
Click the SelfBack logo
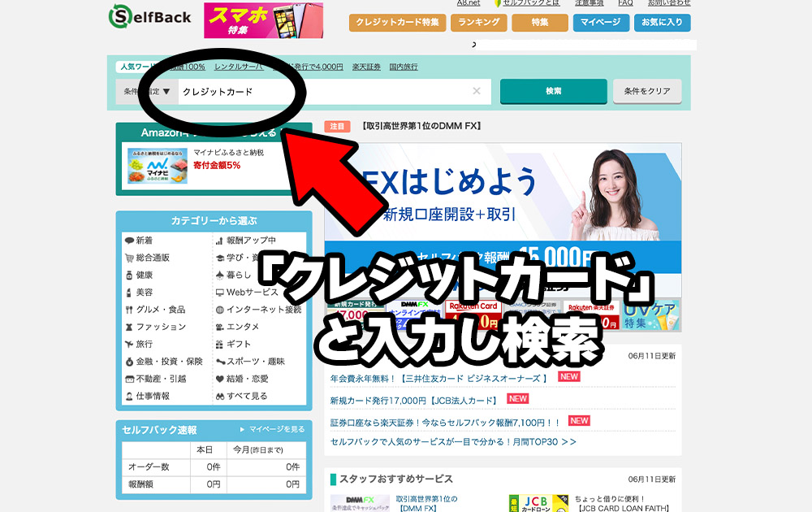(150, 16)
